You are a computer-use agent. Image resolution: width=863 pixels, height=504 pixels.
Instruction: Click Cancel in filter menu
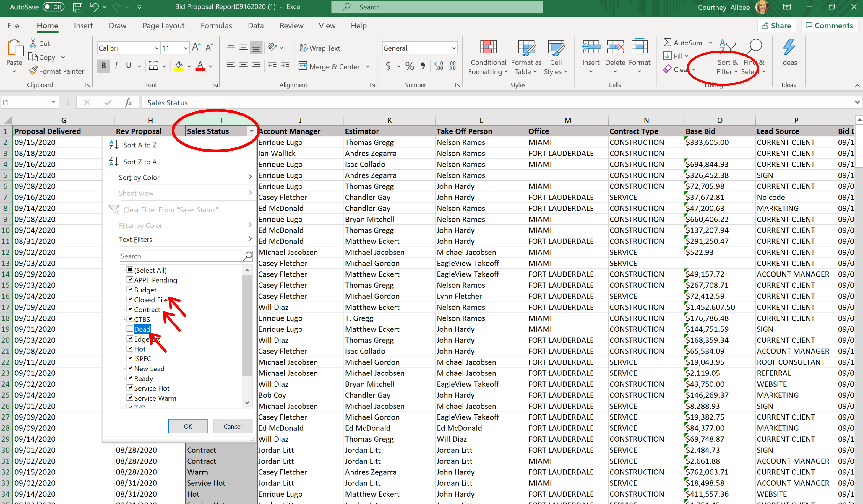(233, 426)
